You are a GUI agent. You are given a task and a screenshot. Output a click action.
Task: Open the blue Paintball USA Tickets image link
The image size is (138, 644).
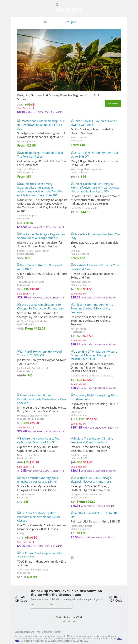(x=94, y=515)
